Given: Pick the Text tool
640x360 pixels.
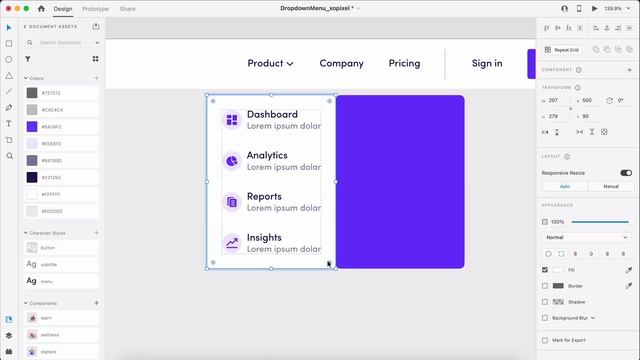Looking at the screenshot, I should point(9,124).
